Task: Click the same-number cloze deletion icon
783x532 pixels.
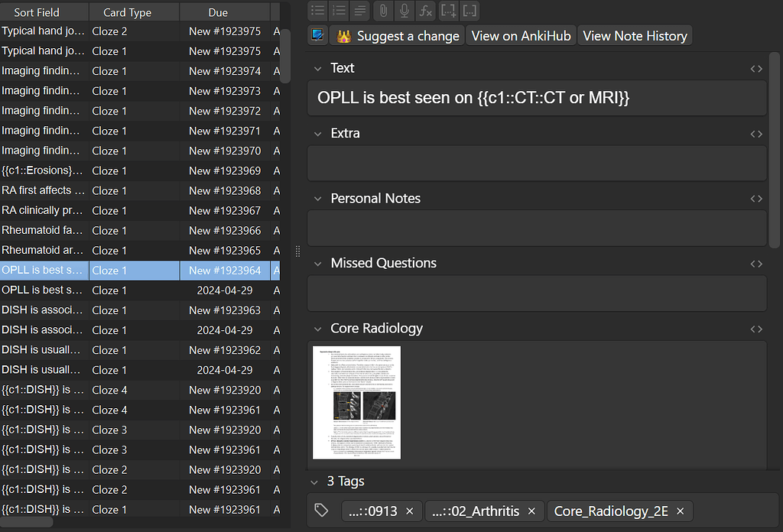Action: (470, 11)
